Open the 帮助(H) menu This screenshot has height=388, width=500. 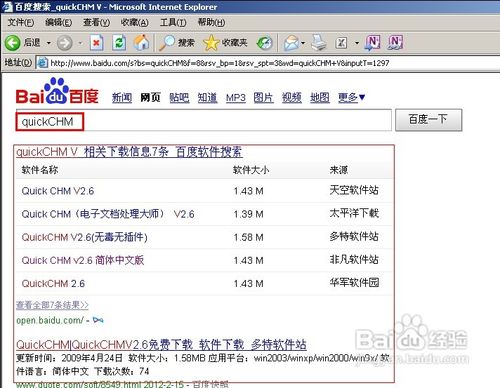tap(211, 23)
